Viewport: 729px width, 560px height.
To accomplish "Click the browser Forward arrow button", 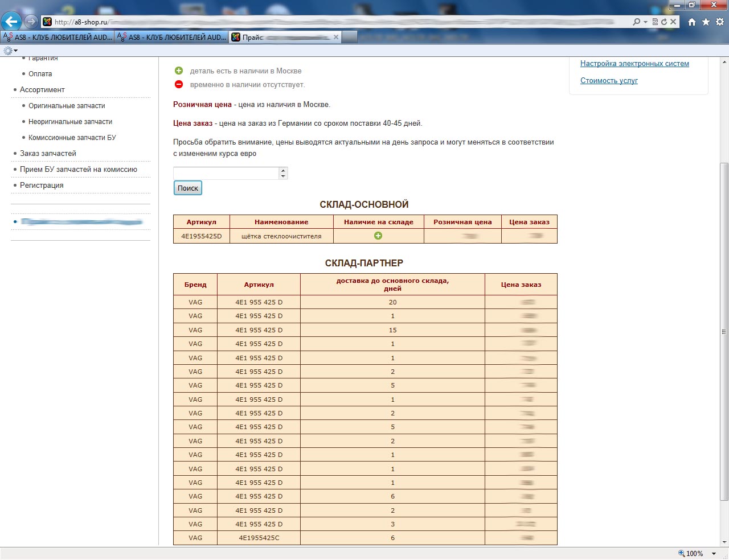I will [x=31, y=22].
